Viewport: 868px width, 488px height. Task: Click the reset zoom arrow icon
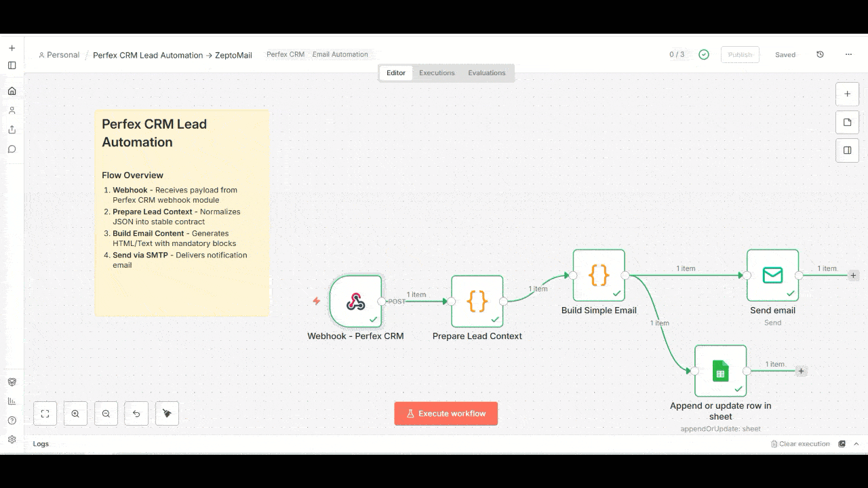click(136, 413)
